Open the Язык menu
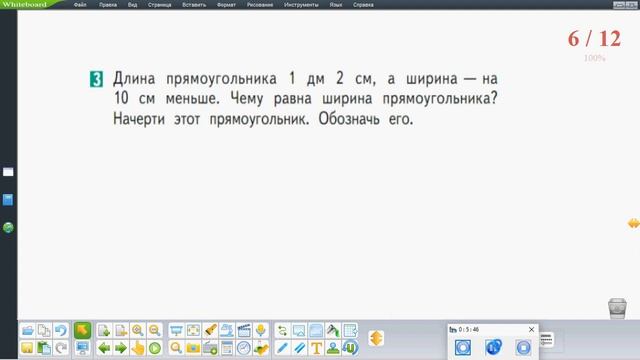 [x=336, y=5]
